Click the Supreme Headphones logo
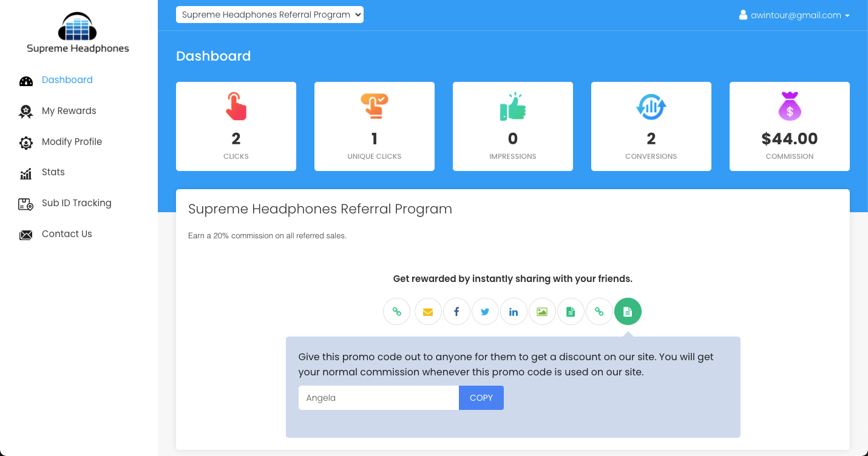 78,33
